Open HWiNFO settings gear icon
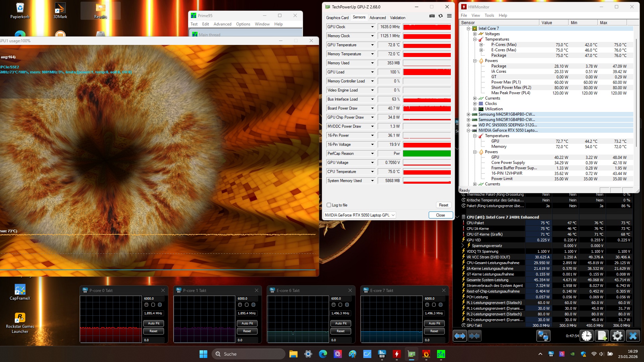This screenshot has width=644, height=362. (x=617, y=336)
